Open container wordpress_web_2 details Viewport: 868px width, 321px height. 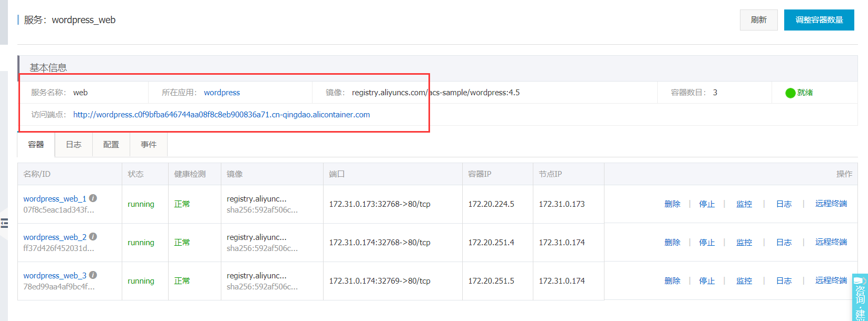pyautogui.click(x=55, y=237)
